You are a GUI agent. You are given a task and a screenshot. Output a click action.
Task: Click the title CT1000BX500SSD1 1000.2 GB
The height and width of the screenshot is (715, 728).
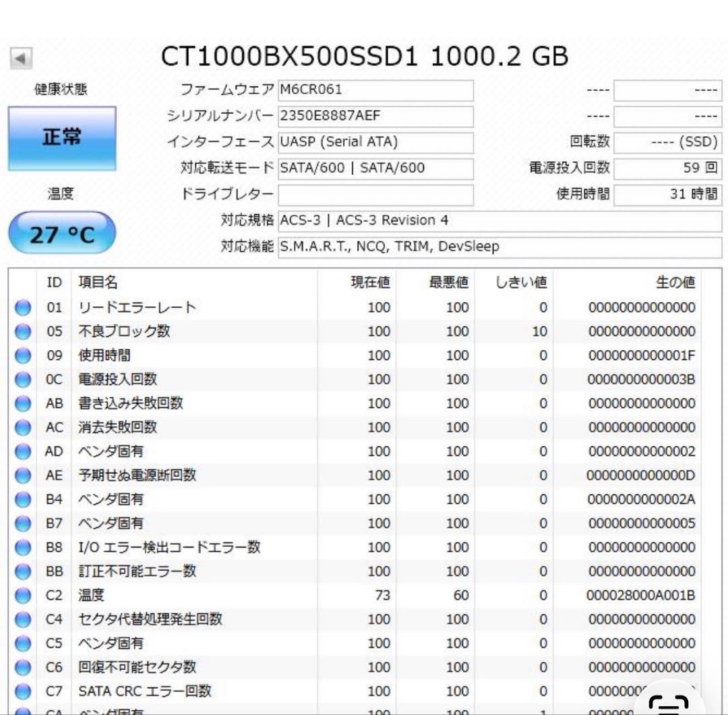[365, 57]
